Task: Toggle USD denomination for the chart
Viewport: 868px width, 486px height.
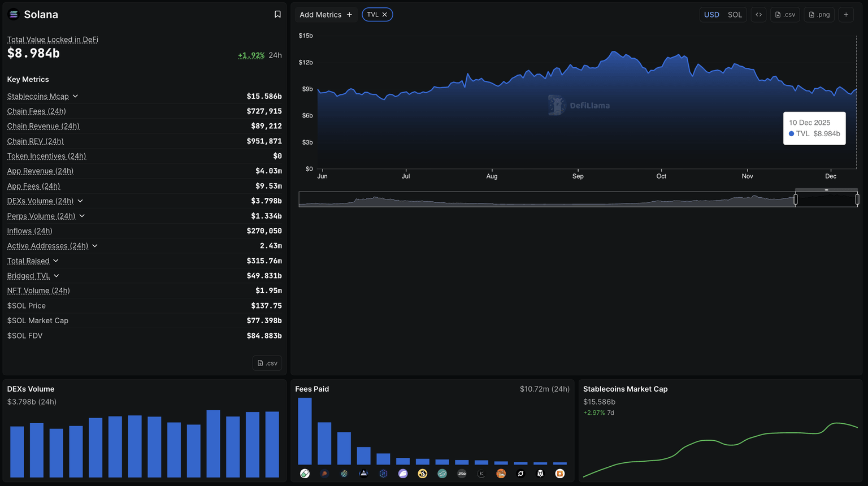Action: click(x=711, y=14)
